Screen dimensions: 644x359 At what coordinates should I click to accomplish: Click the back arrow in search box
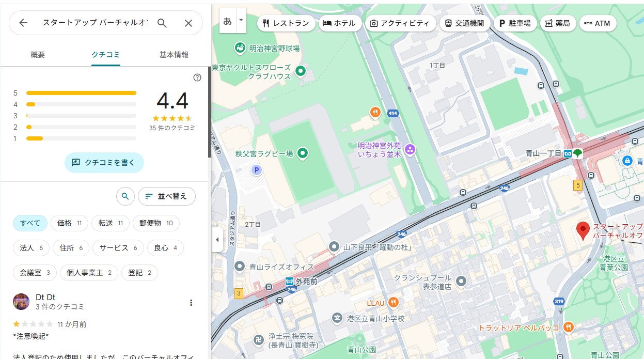23,23
